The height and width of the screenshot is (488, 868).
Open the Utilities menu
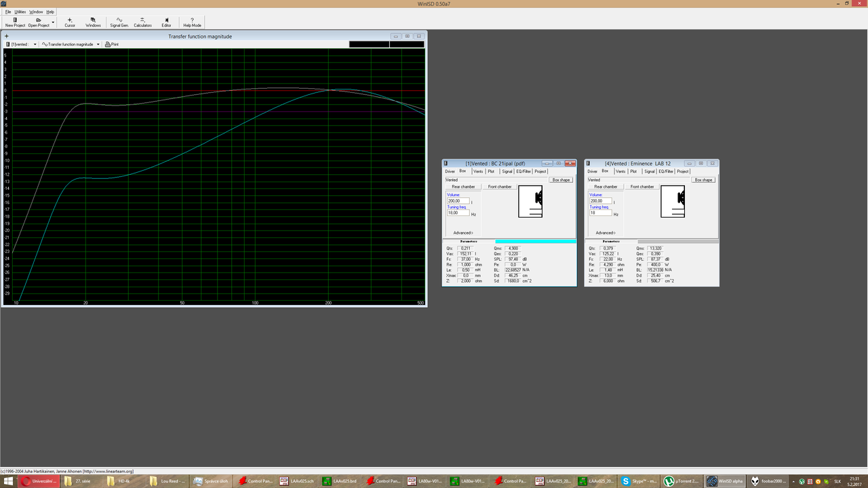pos(20,12)
